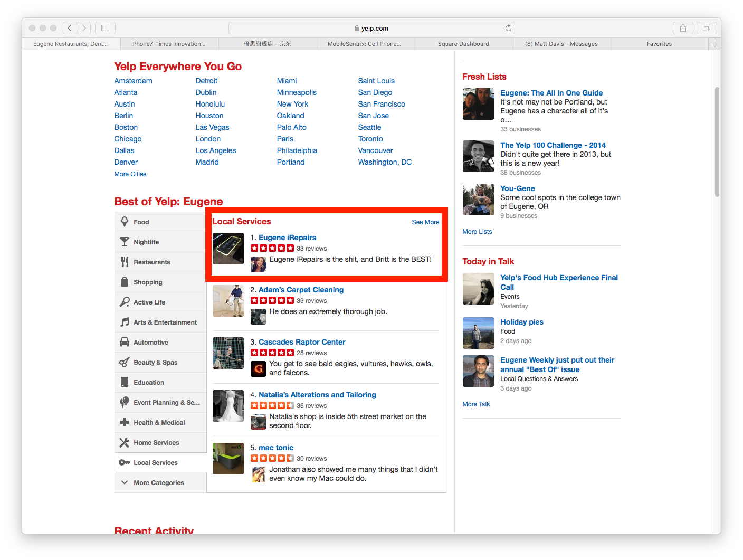The width and height of the screenshot is (743, 560).
Task: Click the Cascades Raptor Center reviewer avatar
Action: tap(259, 369)
